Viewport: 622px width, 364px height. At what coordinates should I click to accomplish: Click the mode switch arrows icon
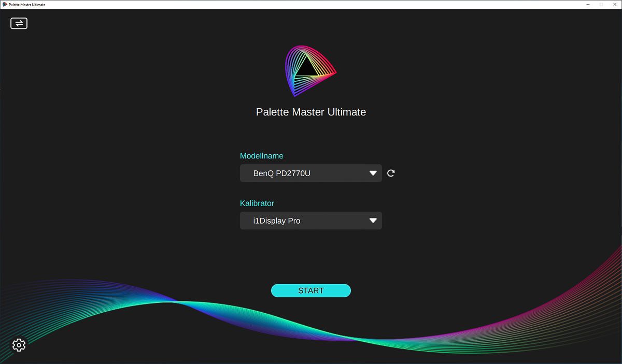[19, 23]
